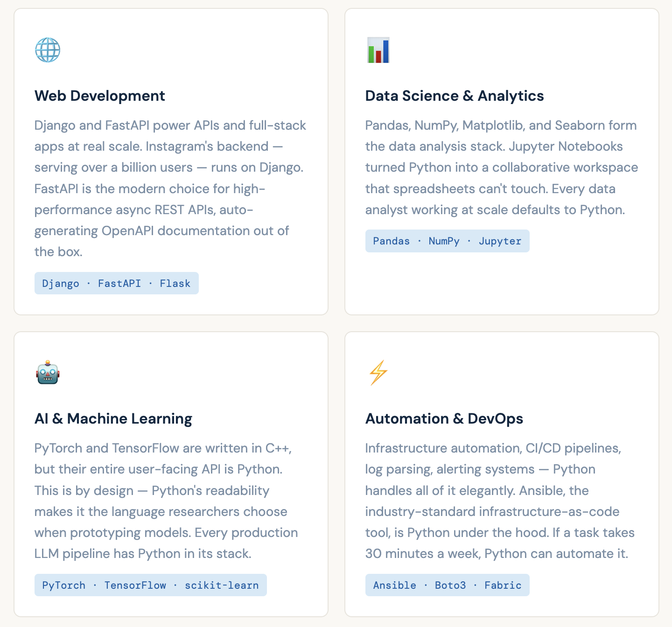Click the word scikit-learn in the tag chip
This screenshot has height=627, width=672.
tap(222, 585)
